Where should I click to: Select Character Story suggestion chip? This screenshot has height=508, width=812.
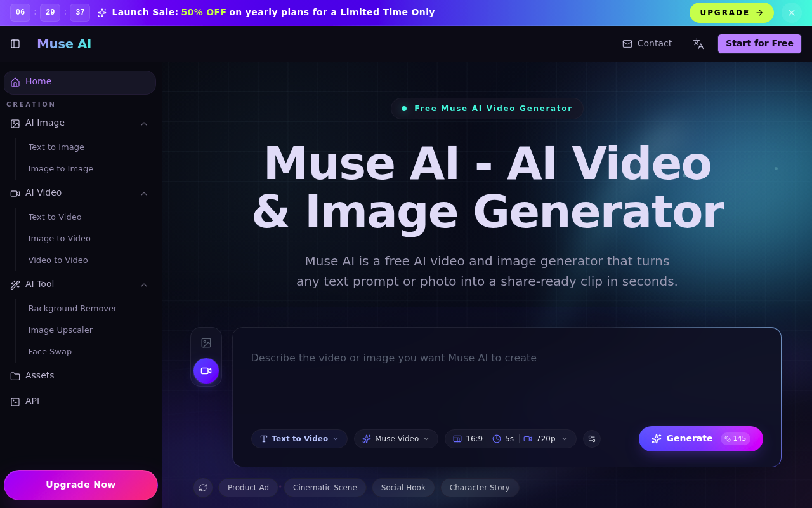pos(480,488)
